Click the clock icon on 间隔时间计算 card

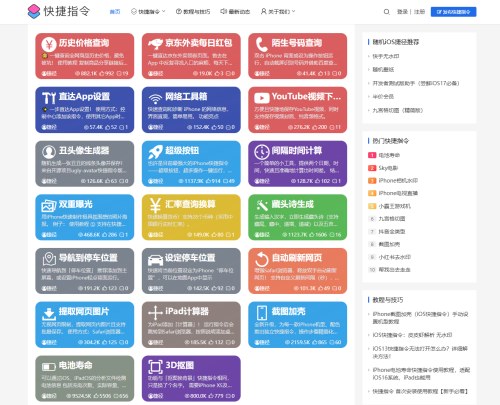[261, 152]
